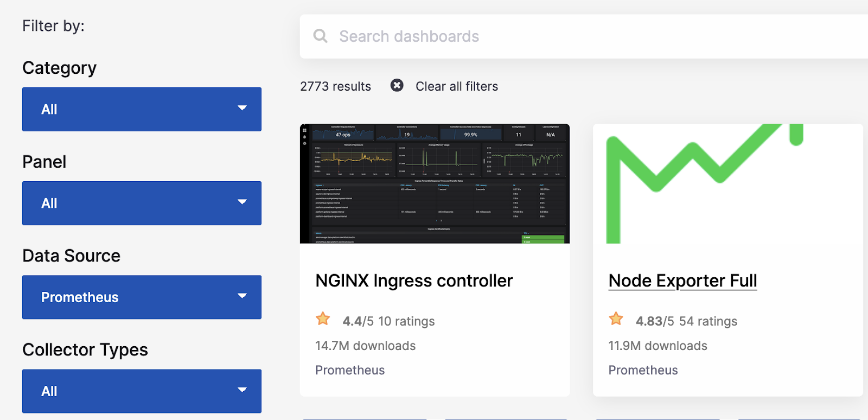Click the Panel heading label

click(44, 162)
